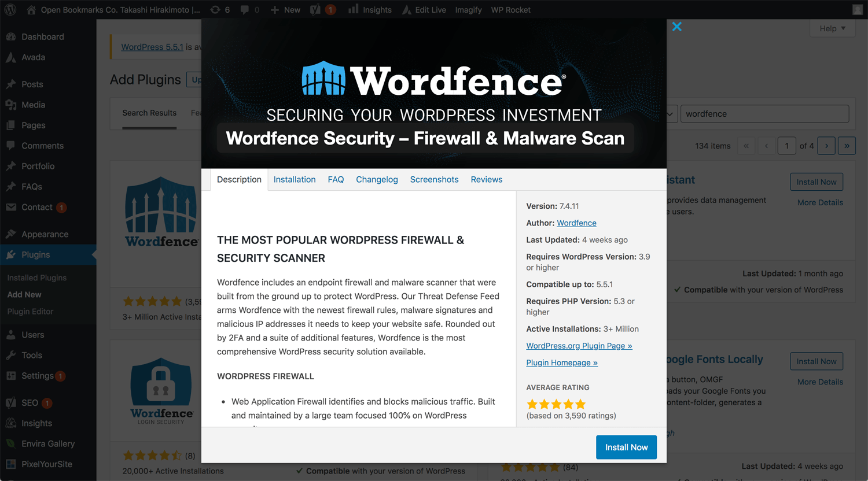Viewport: 868px width, 481px height.
Task: Select Add New plugins submenu item
Action: pos(24,295)
